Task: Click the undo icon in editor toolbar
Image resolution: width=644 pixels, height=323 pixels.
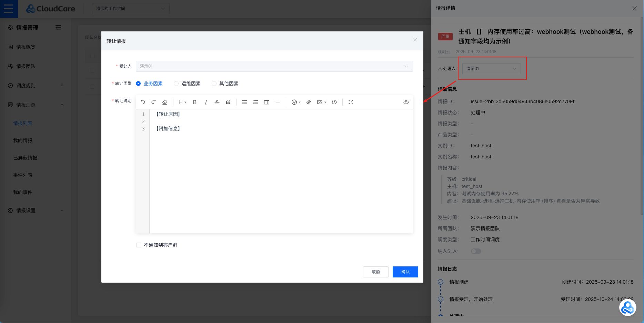Action: tap(143, 102)
